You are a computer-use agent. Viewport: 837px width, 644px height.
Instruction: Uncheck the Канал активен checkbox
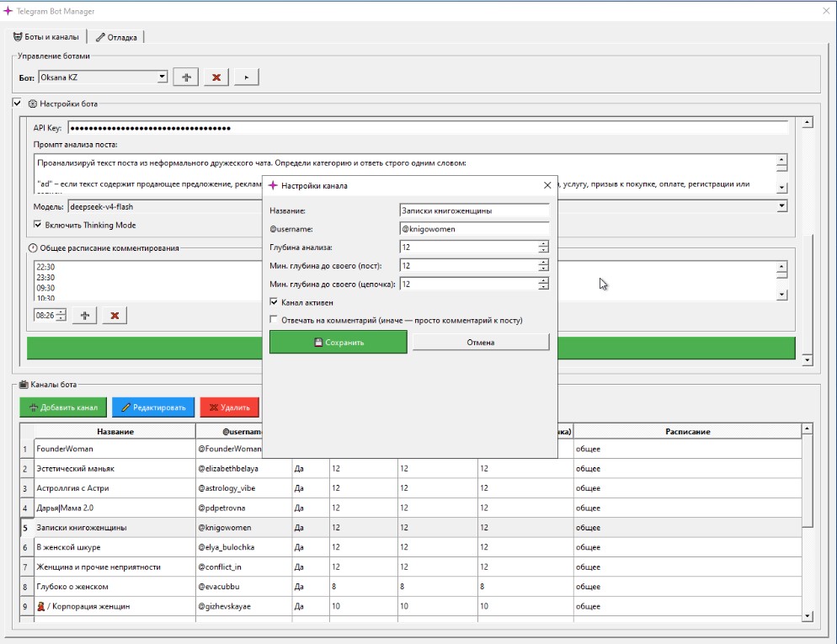coord(274,302)
